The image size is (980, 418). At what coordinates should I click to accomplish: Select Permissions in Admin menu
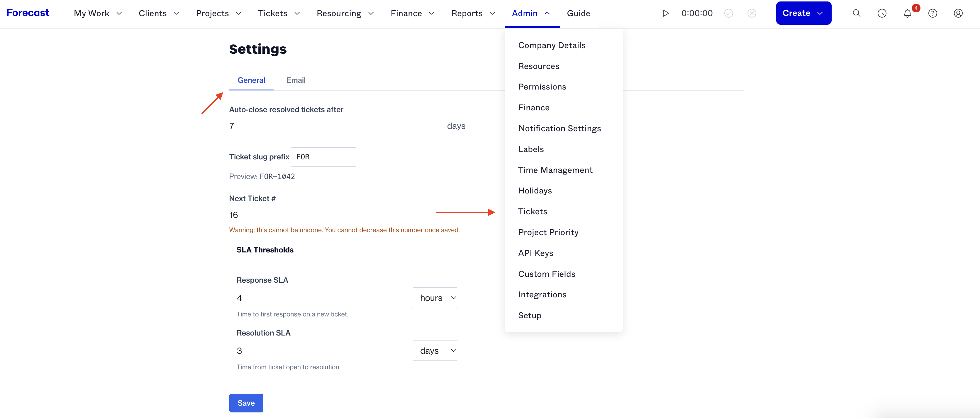[x=542, y=87]
